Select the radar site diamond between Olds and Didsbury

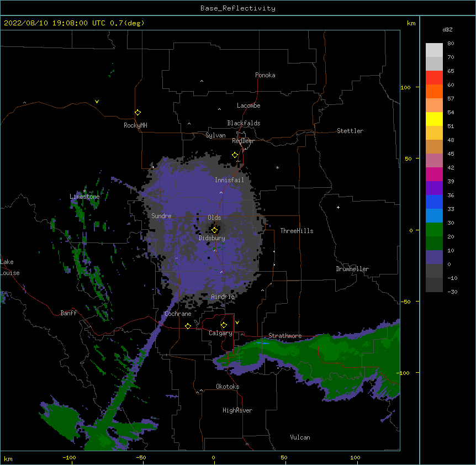click(215, 230)
